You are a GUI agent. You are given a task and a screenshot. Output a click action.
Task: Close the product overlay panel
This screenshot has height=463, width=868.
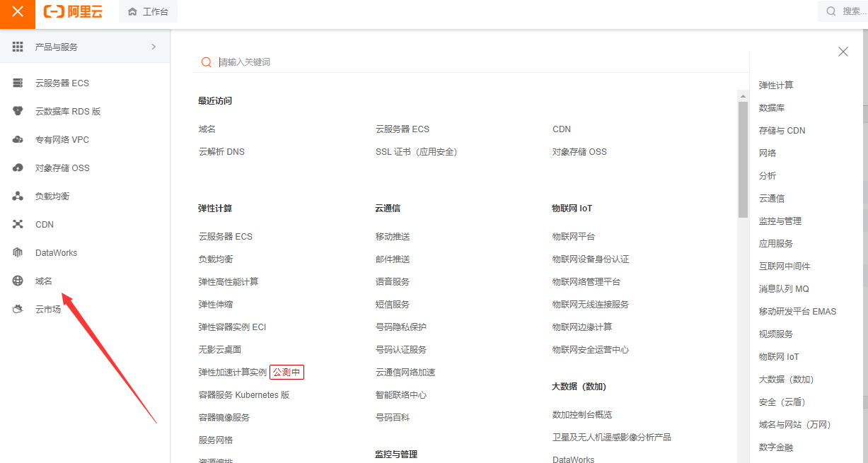[x=843, y=52]
